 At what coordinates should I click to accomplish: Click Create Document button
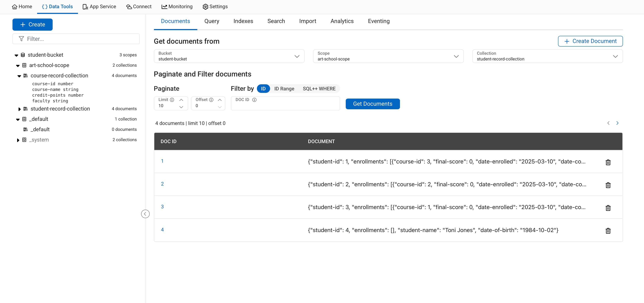click(x=590, y=41)
